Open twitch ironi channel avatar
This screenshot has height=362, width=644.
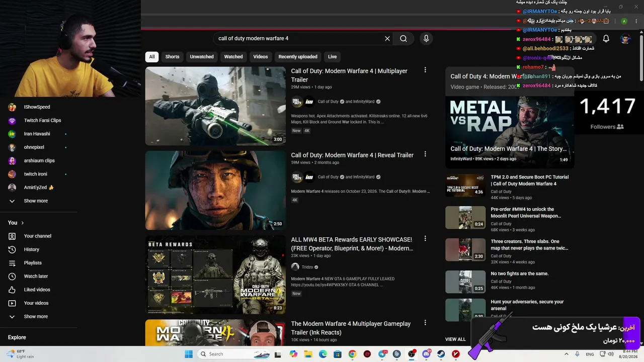[12, 174]
